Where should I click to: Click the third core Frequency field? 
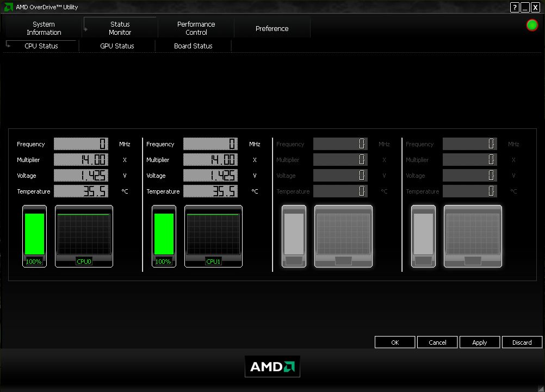(340, 144)
